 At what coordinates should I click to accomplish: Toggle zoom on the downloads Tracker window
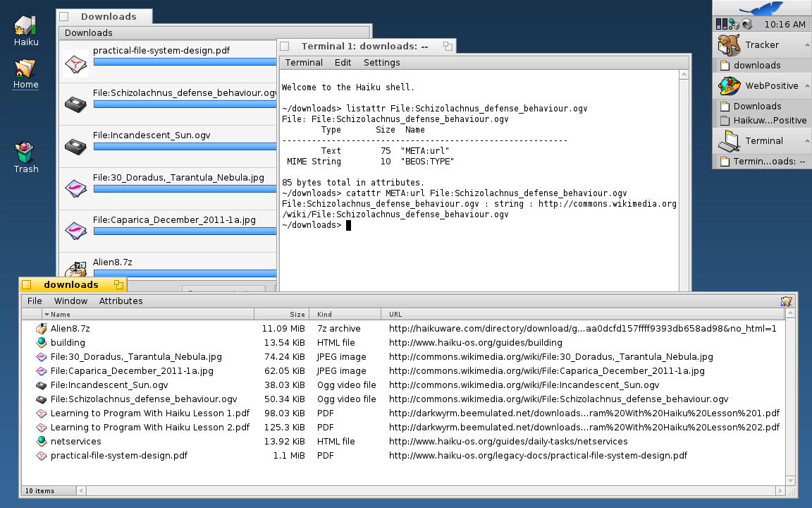pyautogui.click(x=118, y=285)
